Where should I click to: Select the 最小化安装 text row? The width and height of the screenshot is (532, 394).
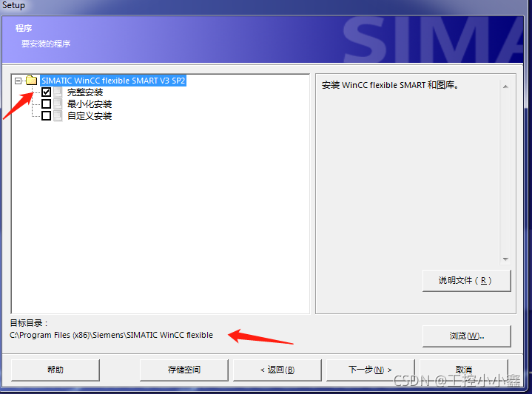(90, 104)
